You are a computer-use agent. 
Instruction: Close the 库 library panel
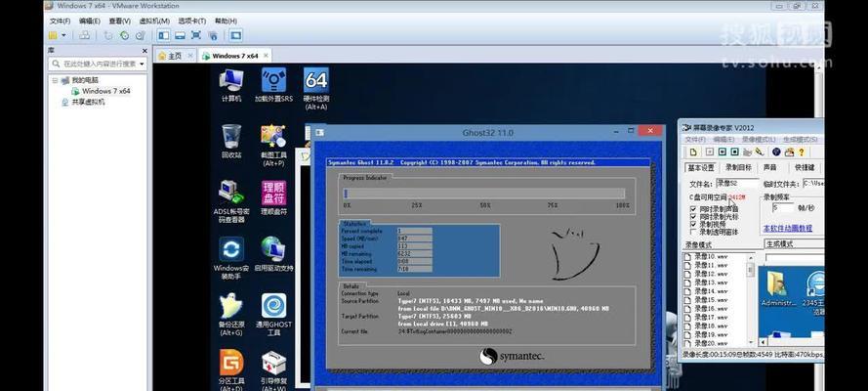tap(145, 51)
